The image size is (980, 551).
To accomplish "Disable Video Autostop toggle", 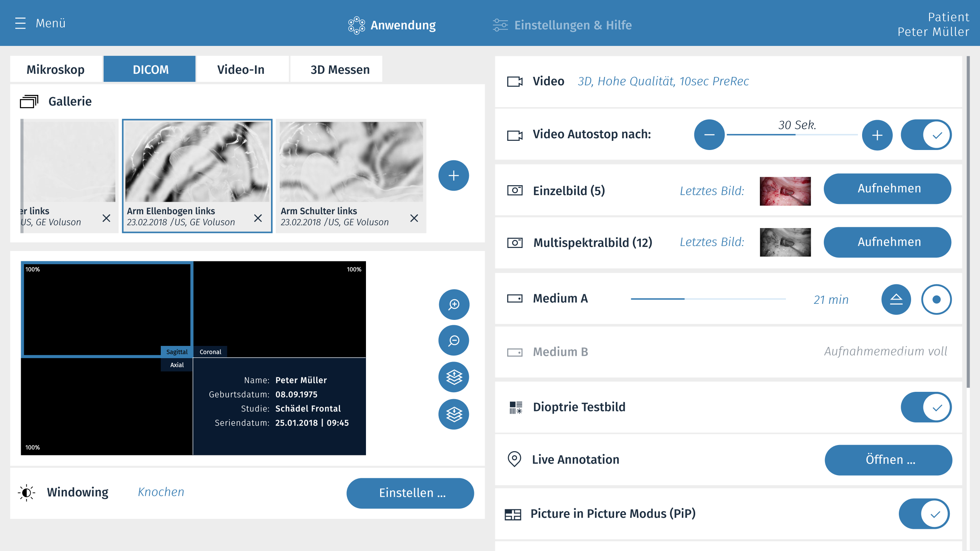I will point(926,135).
